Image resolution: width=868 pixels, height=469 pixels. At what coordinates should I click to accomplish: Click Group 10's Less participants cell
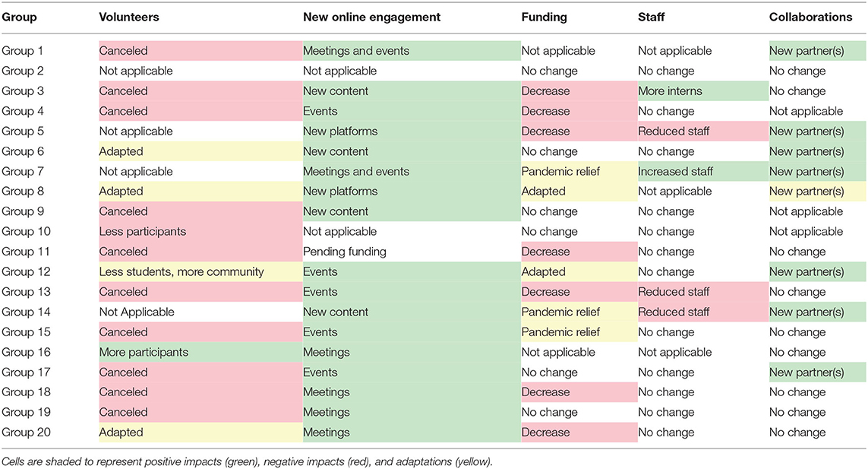pyautogui.click(x=201, y=231)
